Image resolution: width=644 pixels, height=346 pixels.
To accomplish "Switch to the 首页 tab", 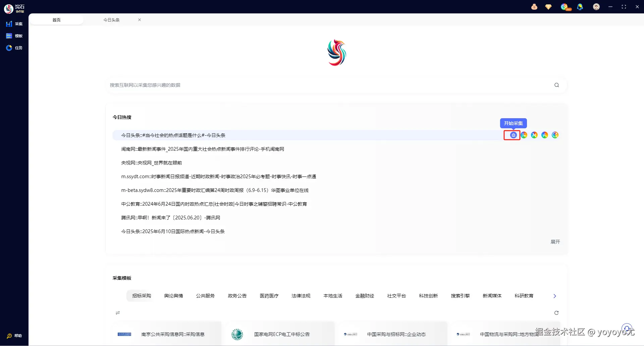I will click(x=56, y=20).
